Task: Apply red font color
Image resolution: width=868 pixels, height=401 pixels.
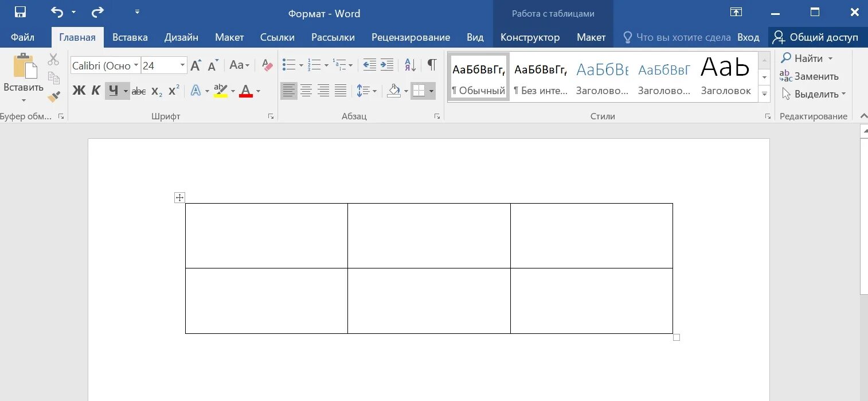Action: 246,91
